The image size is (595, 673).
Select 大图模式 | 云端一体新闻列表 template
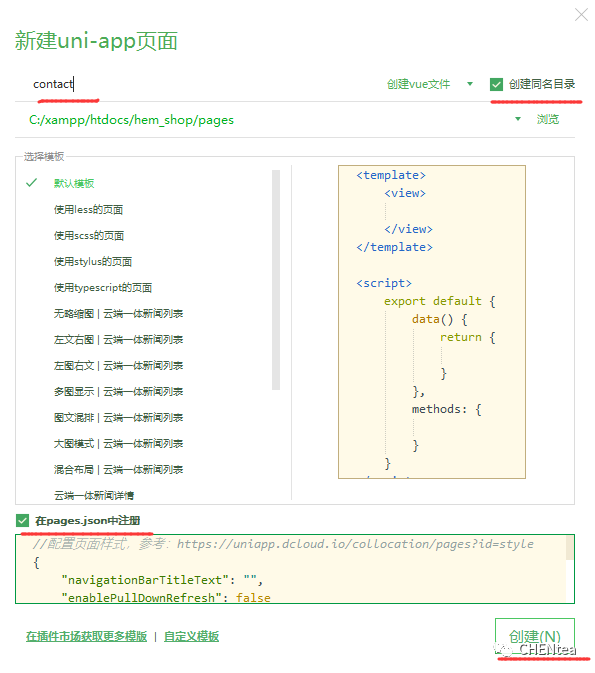point(118,444)
